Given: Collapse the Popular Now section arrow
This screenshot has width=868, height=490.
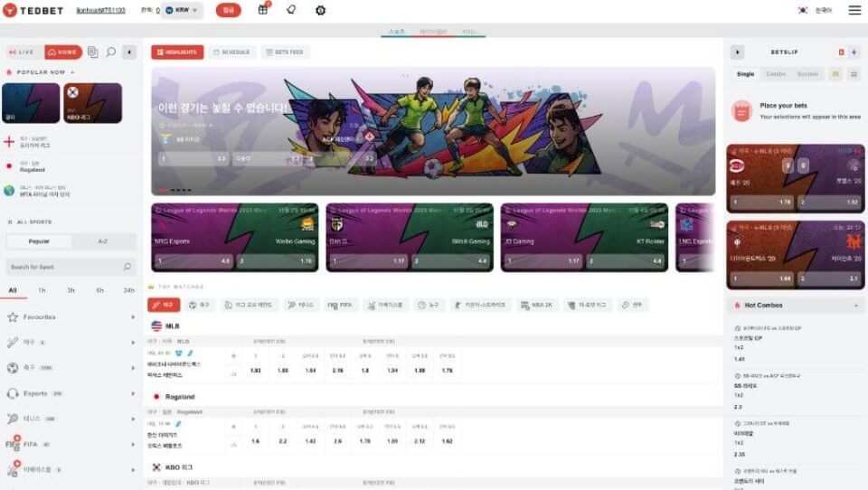Looking at the screenshot, I should click(x=72, y=72).
